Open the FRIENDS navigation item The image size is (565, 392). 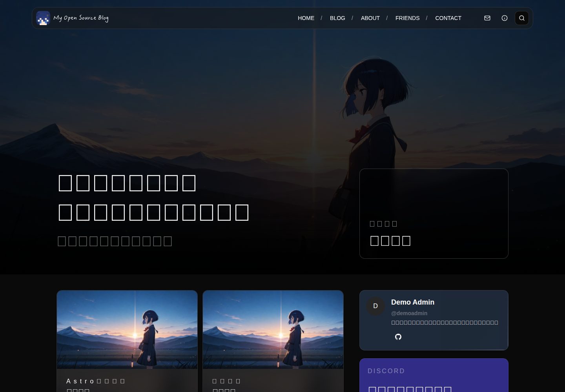coord(407,18)
